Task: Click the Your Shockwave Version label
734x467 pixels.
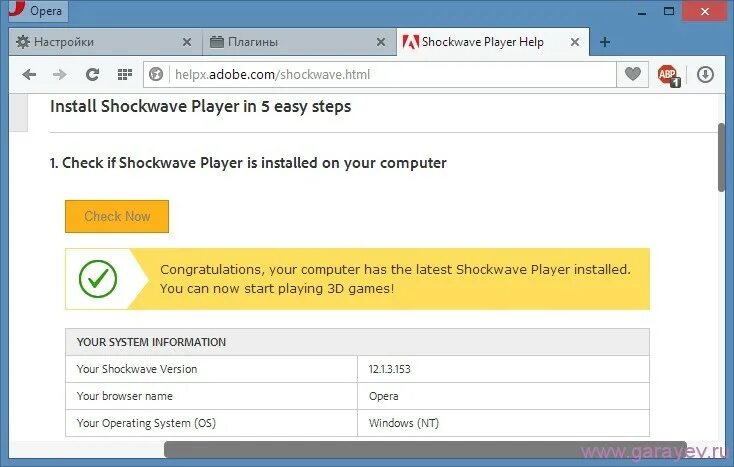Action: [137, 369]
